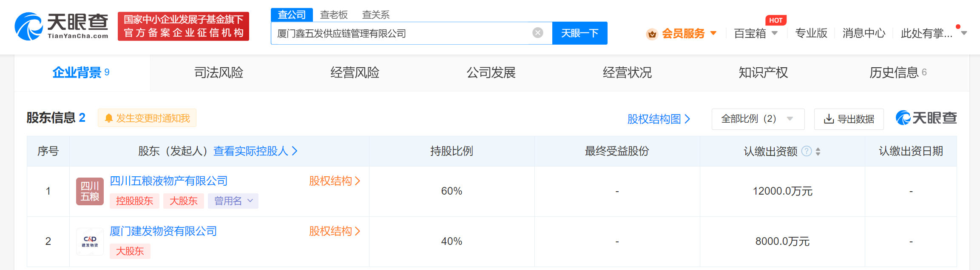This screenshot has width=980, height=270.
Task: Clear the search box with the X icon
Action: point(538,33)
